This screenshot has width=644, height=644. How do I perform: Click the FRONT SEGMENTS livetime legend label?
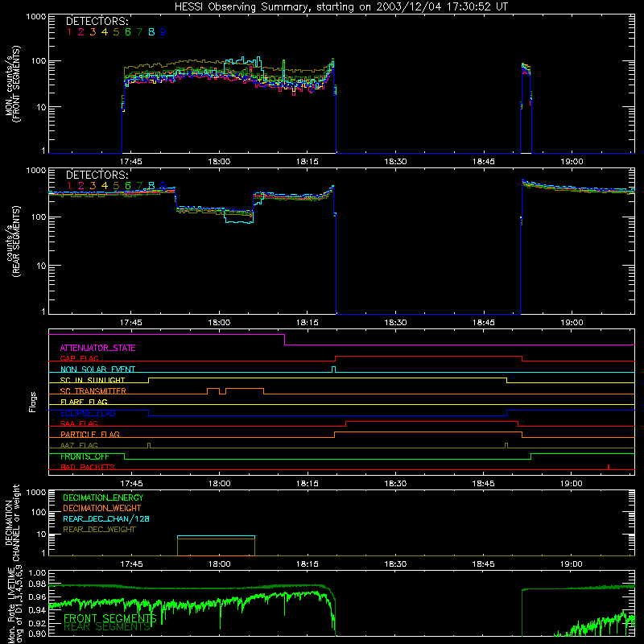pos(110,618)
